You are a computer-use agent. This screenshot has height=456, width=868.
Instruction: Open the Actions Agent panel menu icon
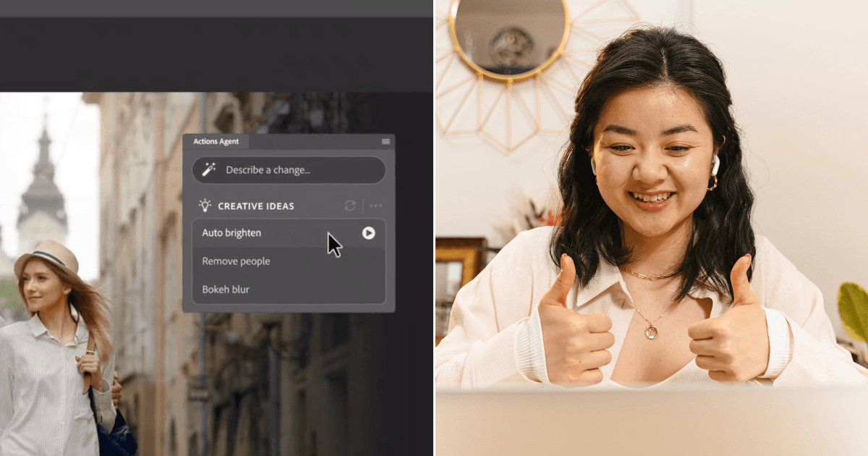point(386,141)
